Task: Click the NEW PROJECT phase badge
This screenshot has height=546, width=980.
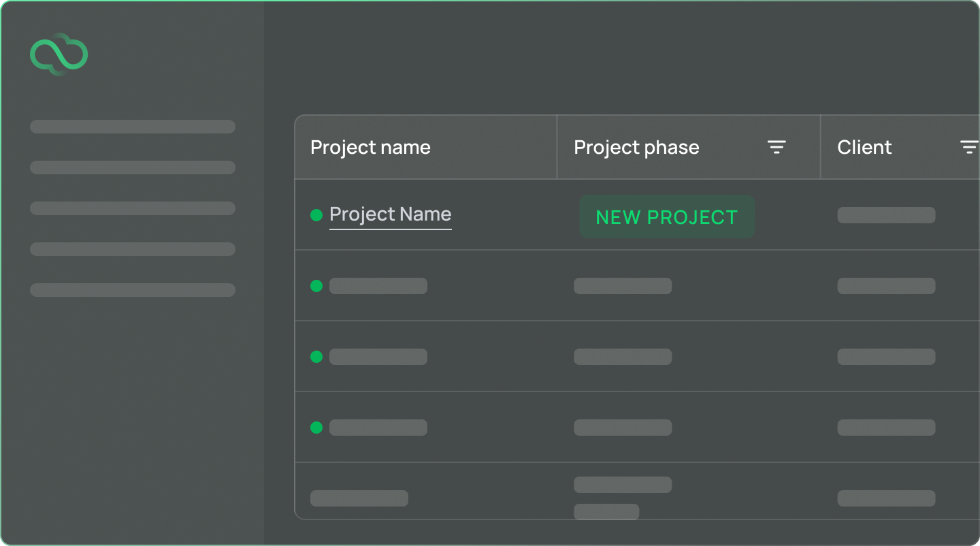Action: [x=666, y=216]
